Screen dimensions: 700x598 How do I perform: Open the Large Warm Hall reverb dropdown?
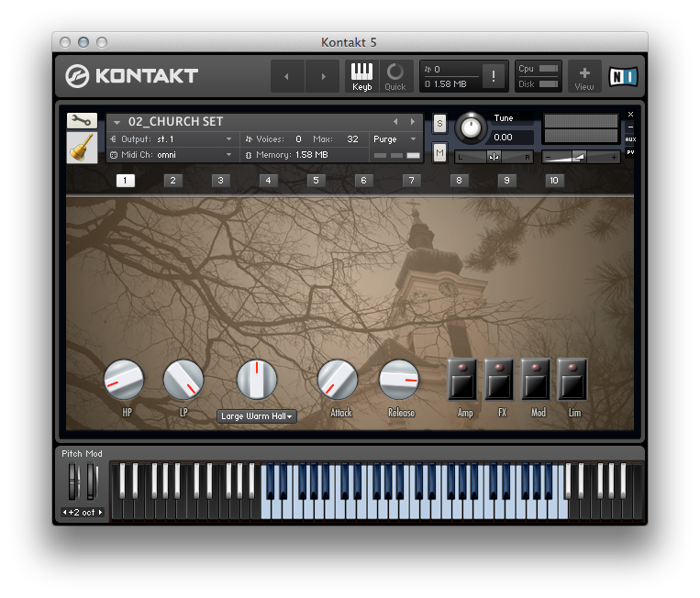257,415
